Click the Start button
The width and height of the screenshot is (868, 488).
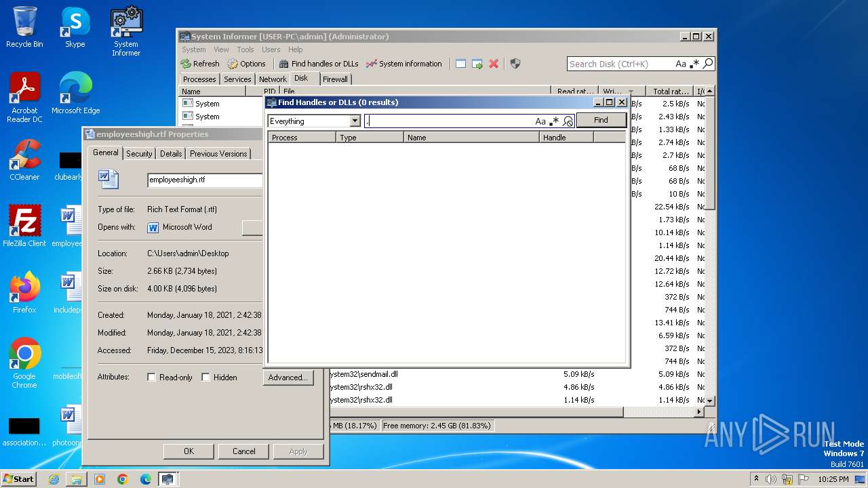pyautogui.click(x=18, y=479)
